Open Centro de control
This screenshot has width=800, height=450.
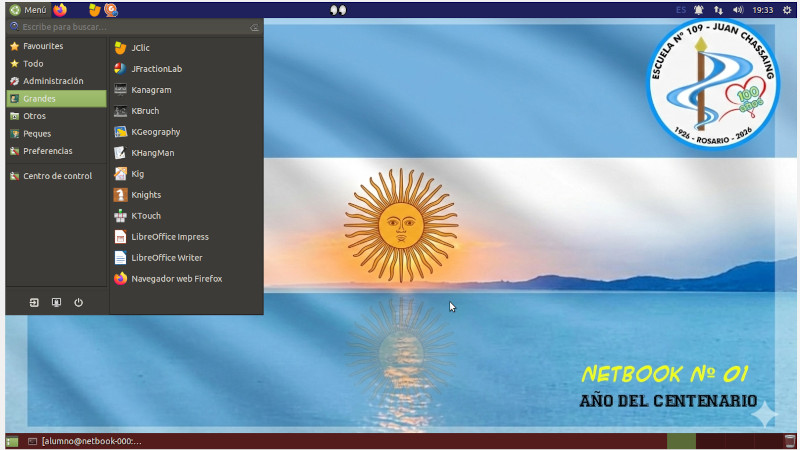tap(57, 176)
